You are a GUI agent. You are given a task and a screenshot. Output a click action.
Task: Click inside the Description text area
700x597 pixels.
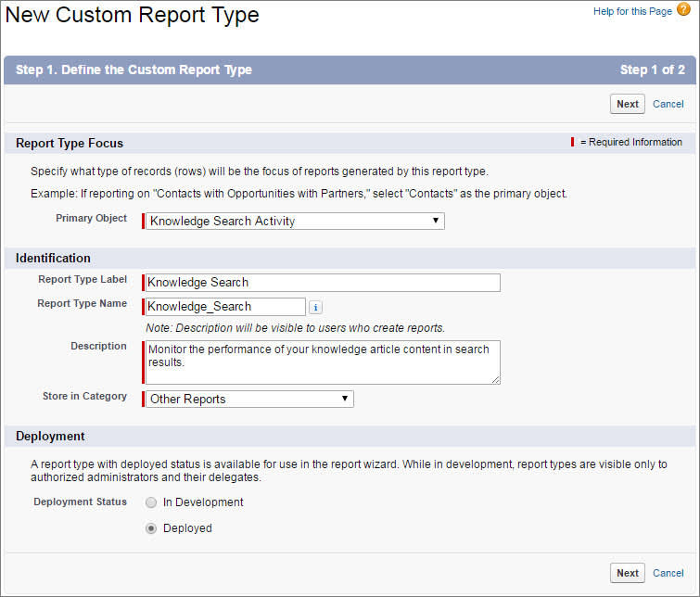(323, 362)
